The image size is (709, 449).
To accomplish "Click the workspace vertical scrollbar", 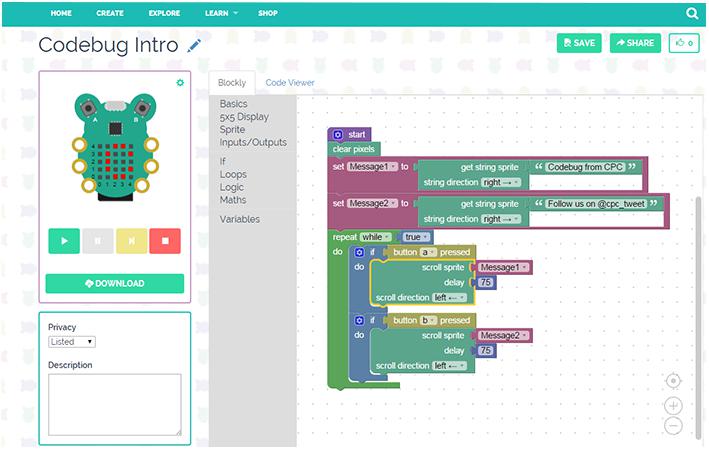I will (x=698, y=317).
